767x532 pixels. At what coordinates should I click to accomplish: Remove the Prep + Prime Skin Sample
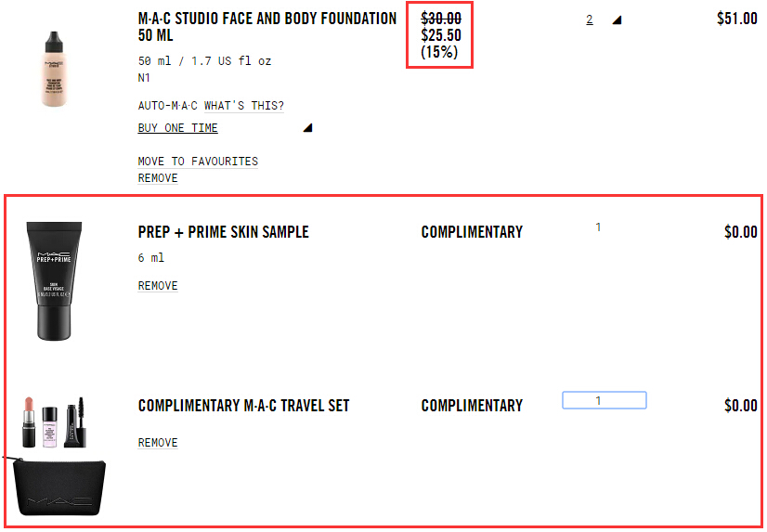(158, 286)
